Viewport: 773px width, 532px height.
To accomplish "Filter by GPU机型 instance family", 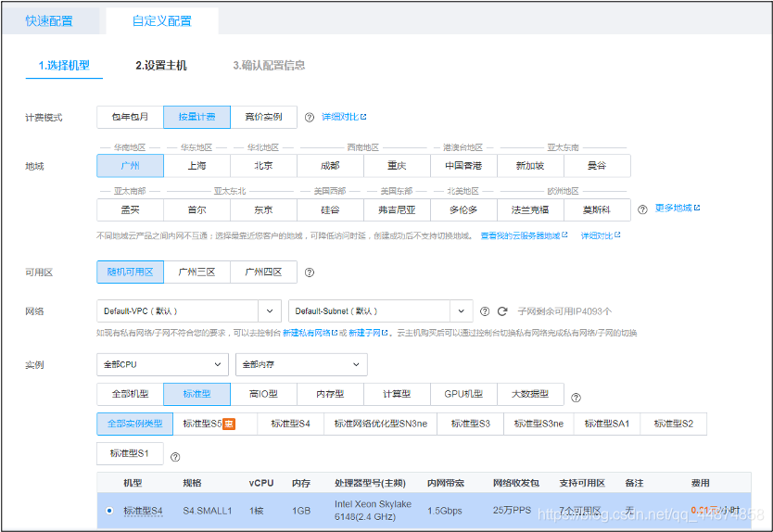I will (x=463, y=394).
